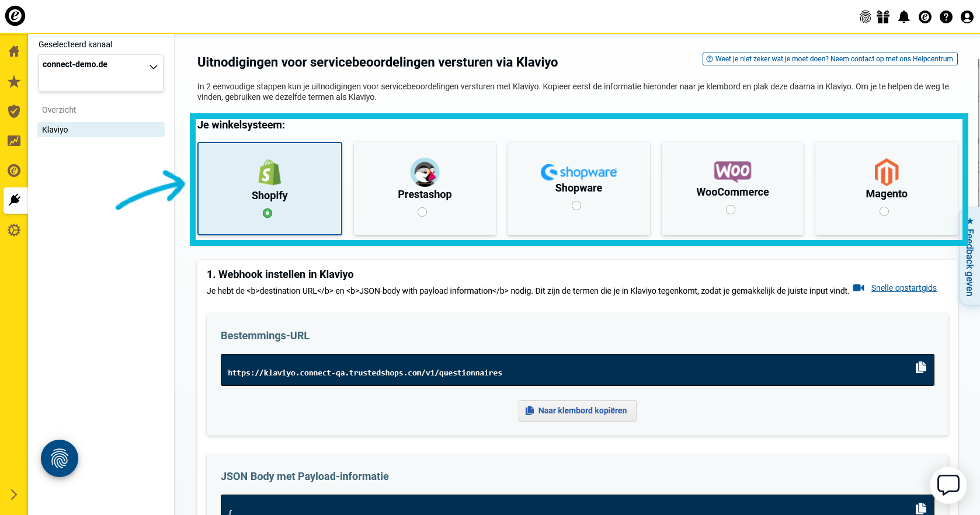980x515 pixels.
Task: Click the fingerprint icon in top bar
Action: point(866,17)
